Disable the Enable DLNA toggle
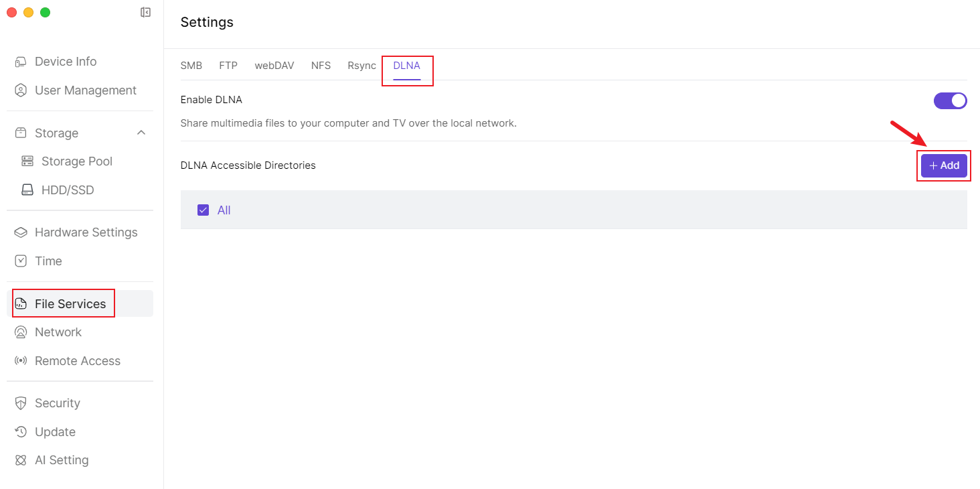The height and width of the screenshot is (489, 980). click(x=950, y=100)
